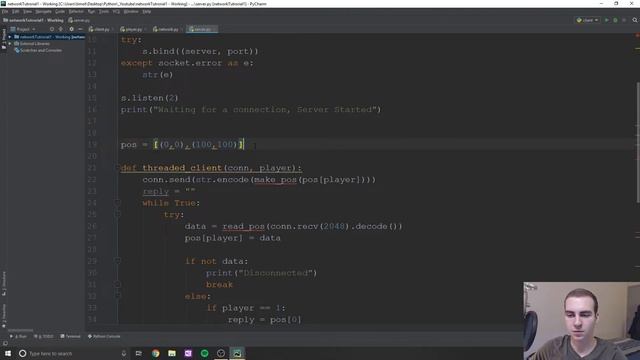Click the Cortana circle icon

[x=22, y=353]
